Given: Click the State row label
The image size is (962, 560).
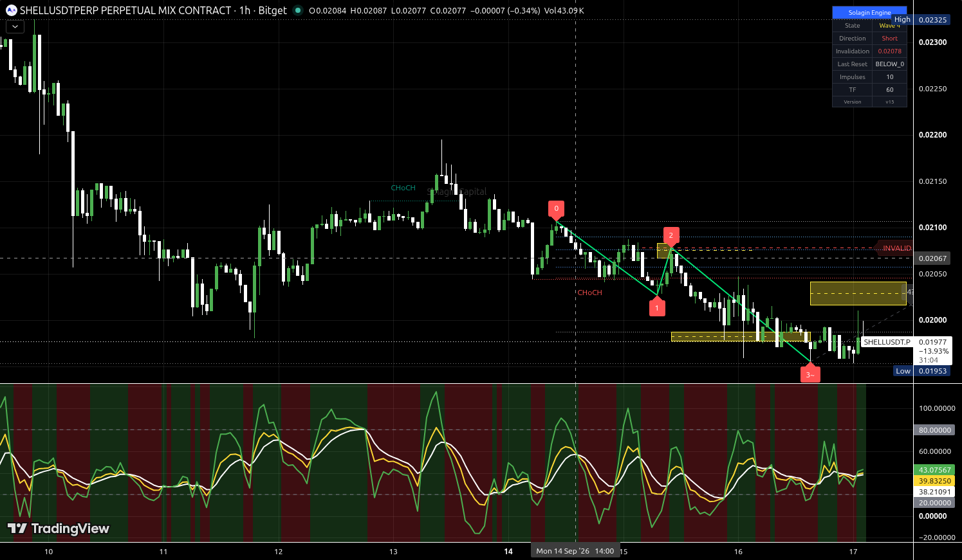Looking at the screenshot, I should [852, 26].
